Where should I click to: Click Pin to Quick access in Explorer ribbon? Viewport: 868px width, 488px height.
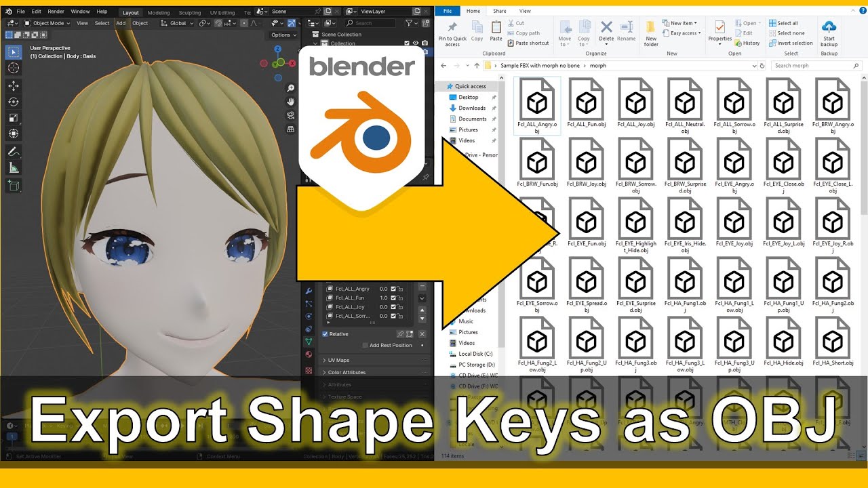tap(452, 34)
